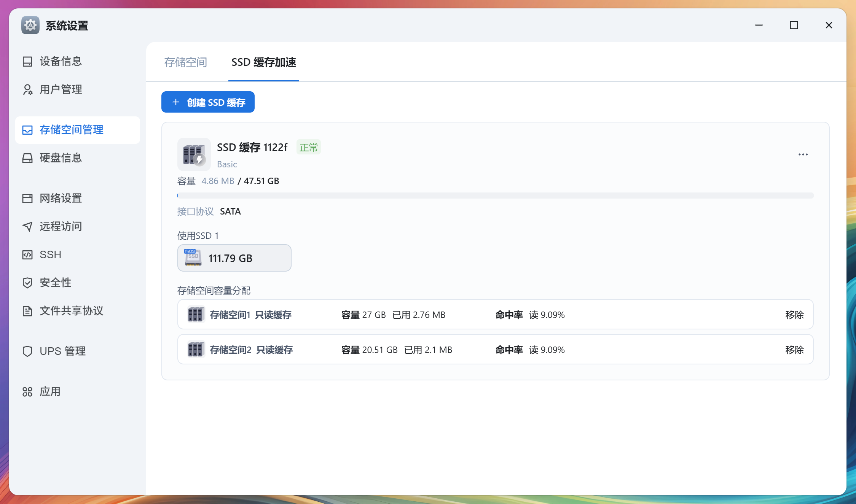
Task: Click the cache capacity progress bar
Action: click(x=495, y=195)
